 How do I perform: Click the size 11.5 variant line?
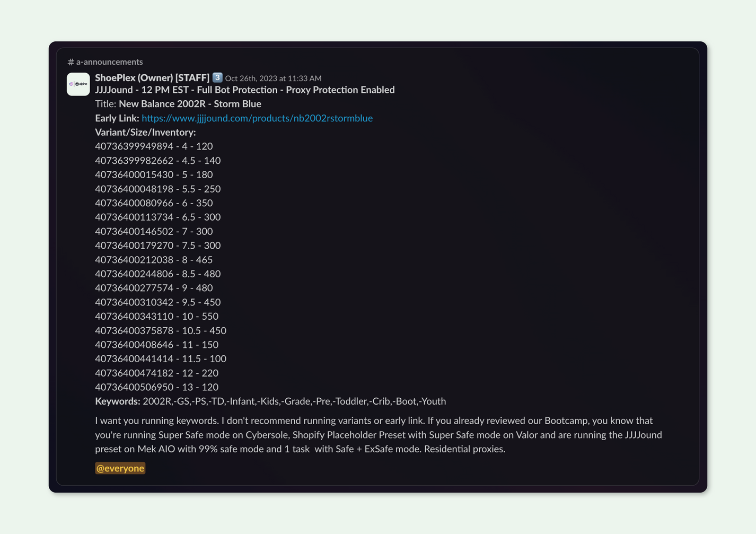coord(160,359)
